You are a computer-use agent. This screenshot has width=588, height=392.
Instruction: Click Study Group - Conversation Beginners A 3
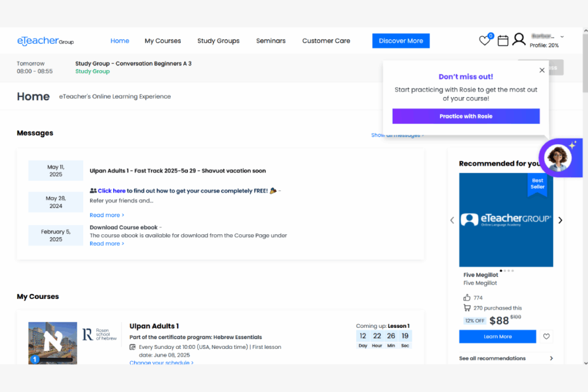point(133,63)
